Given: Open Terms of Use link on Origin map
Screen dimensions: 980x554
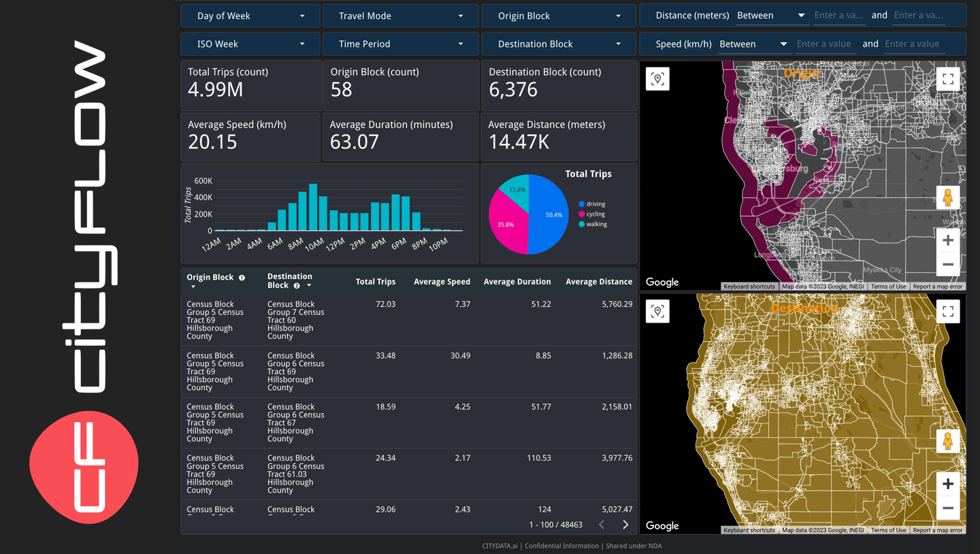Looking at the screenshot, I should pos(888,287).
